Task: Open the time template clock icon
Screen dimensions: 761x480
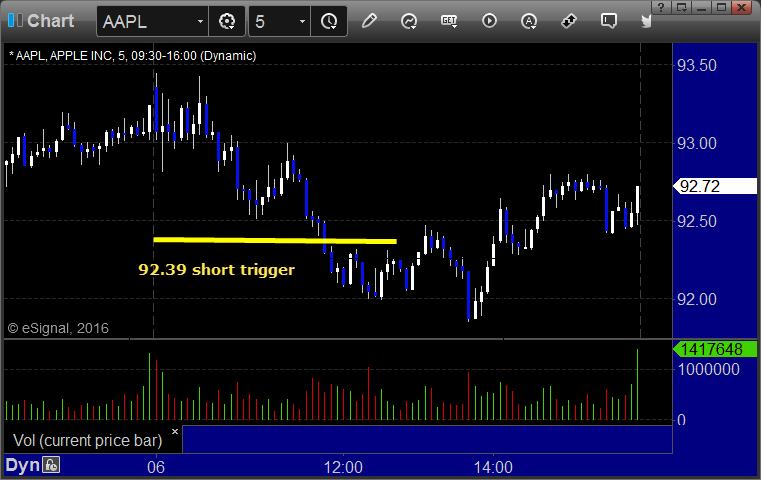Action: coord(329,21)
